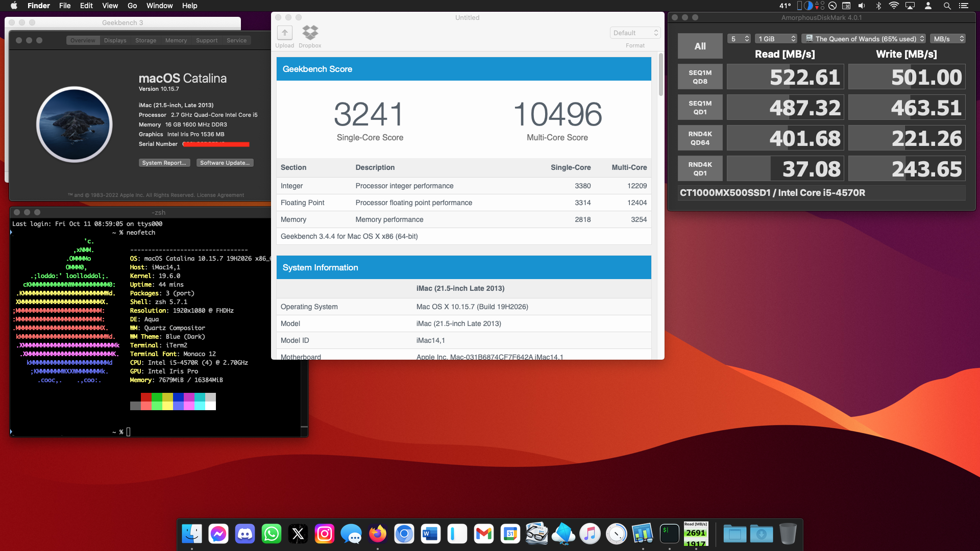This screenshot has height=551, width=980.
Task: Click the volume icon in menu bar
Action: coord(862,6)
